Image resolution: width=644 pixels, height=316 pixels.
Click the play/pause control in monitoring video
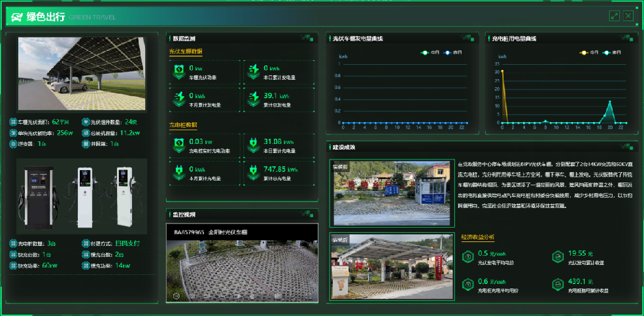pos(177,296)
